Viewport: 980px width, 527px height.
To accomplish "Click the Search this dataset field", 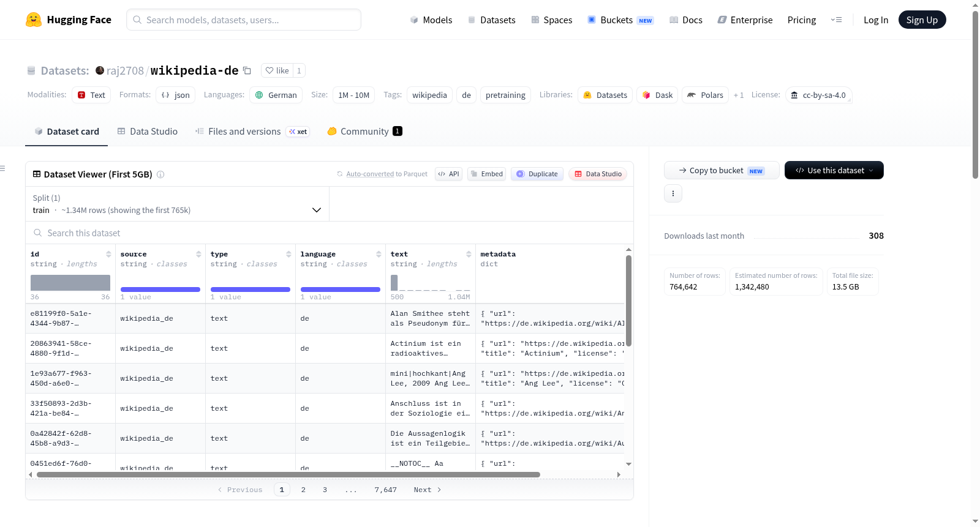I will pyautogui.click(x=330, y=233).
